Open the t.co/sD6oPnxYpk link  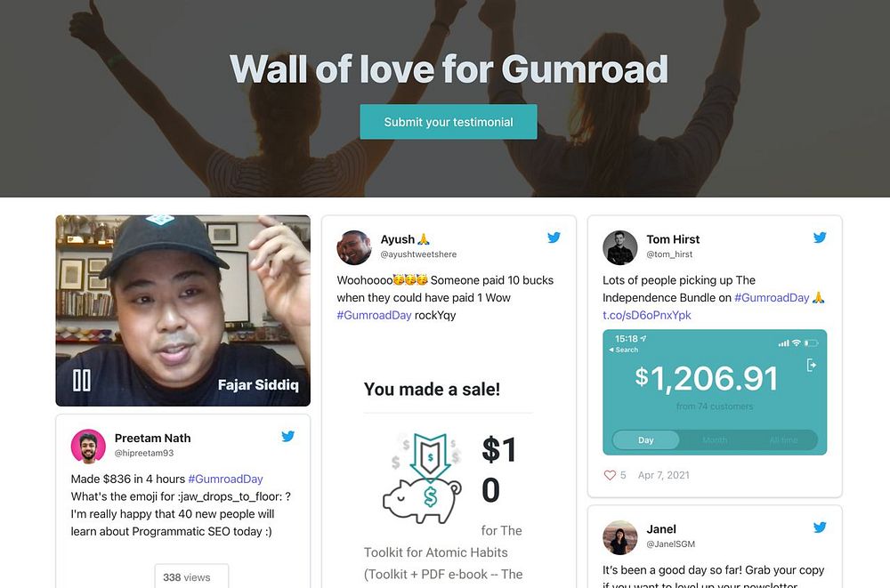point(646,315)
